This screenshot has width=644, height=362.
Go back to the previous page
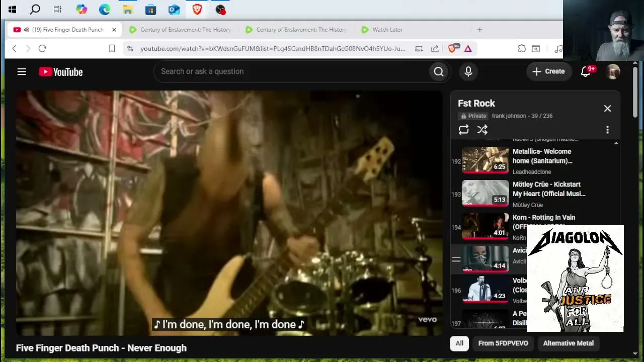[x=14, y=48]
